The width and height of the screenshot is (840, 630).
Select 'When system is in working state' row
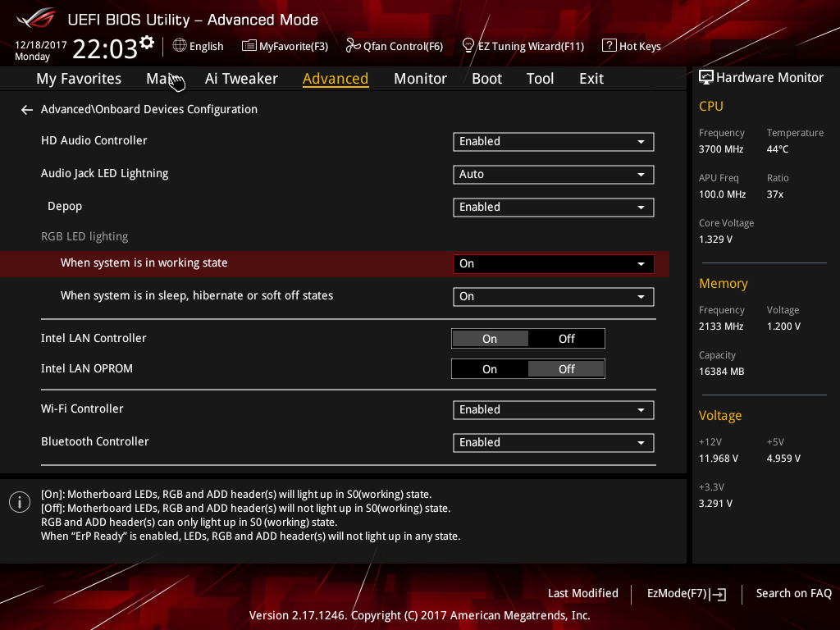pos(335,263)
